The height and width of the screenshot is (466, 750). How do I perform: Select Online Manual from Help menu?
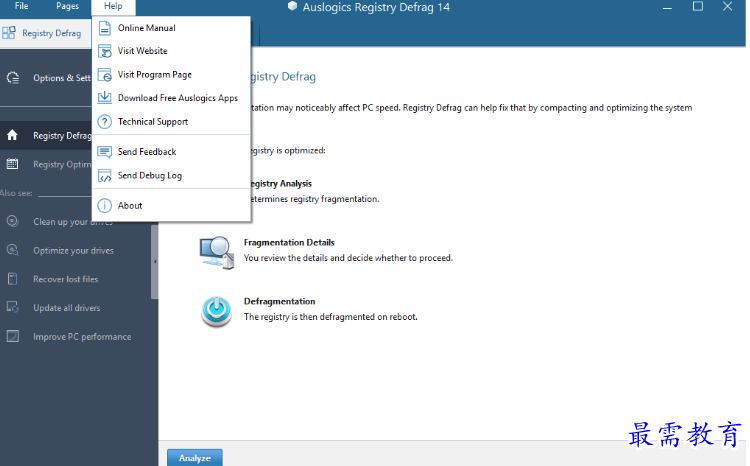[x=171, y=28]
